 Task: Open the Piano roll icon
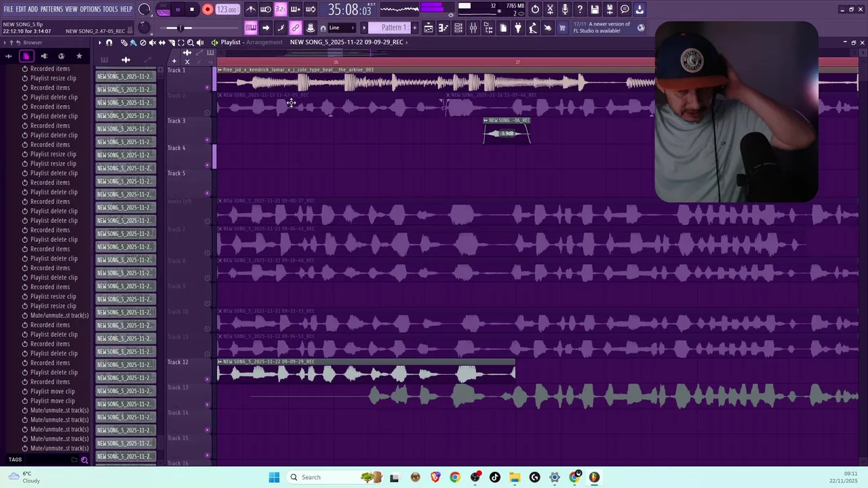(443, 28)
